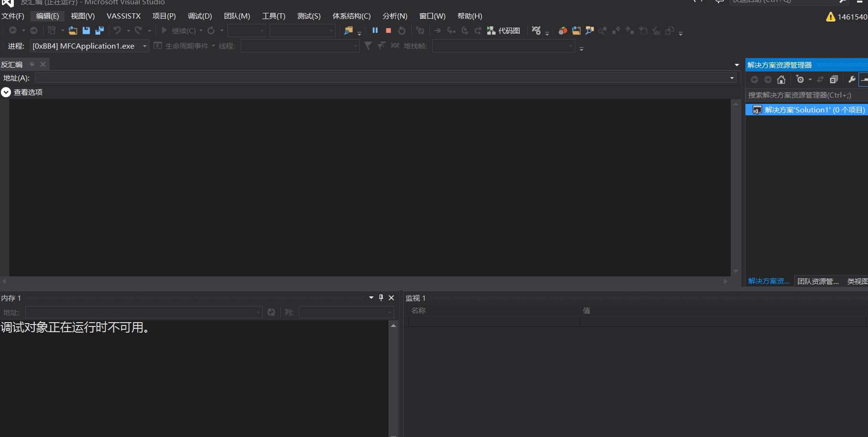Open the 窗口(W) menu

(432, 16)
